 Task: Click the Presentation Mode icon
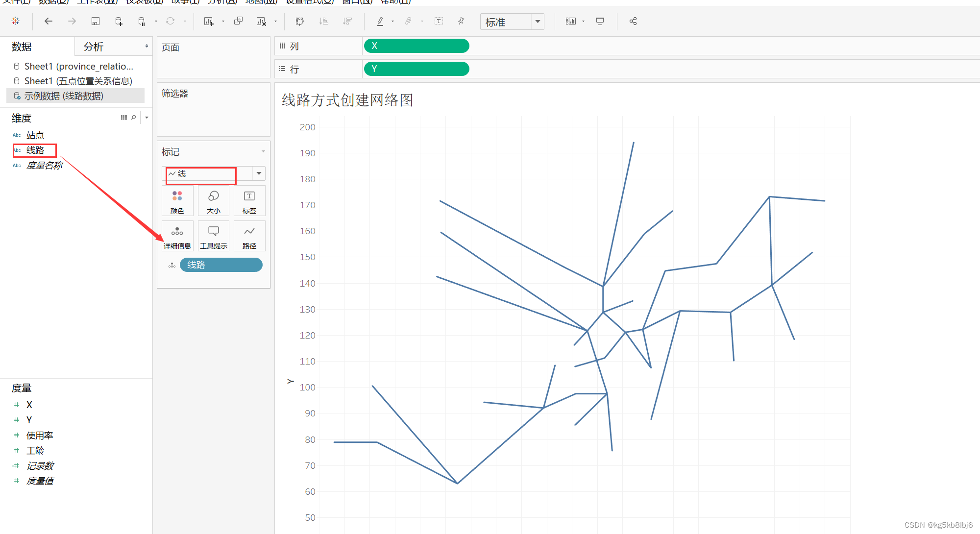click(x=600, y=21)
